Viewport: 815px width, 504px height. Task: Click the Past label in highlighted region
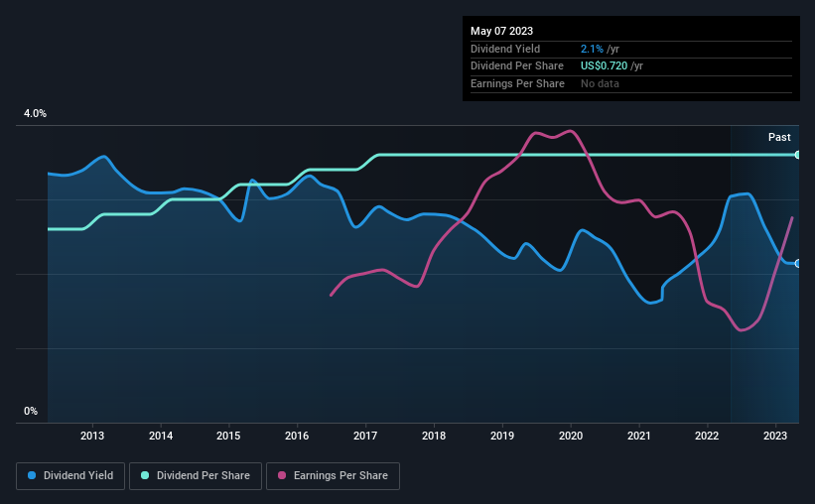(779, 137)
